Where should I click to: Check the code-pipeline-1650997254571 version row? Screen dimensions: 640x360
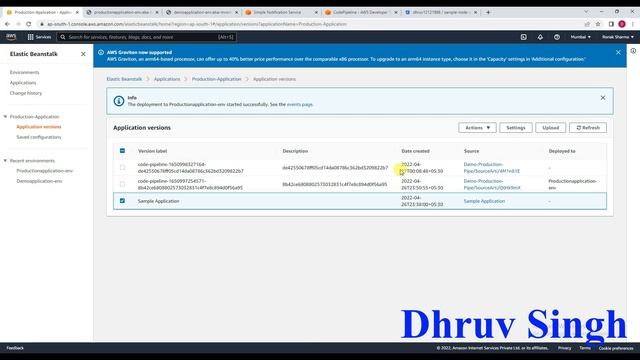122,184
